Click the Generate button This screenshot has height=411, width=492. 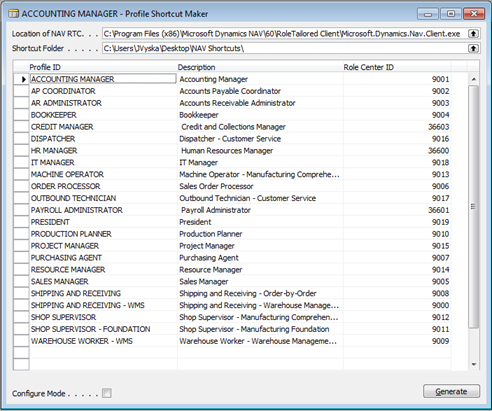(452, 391)
